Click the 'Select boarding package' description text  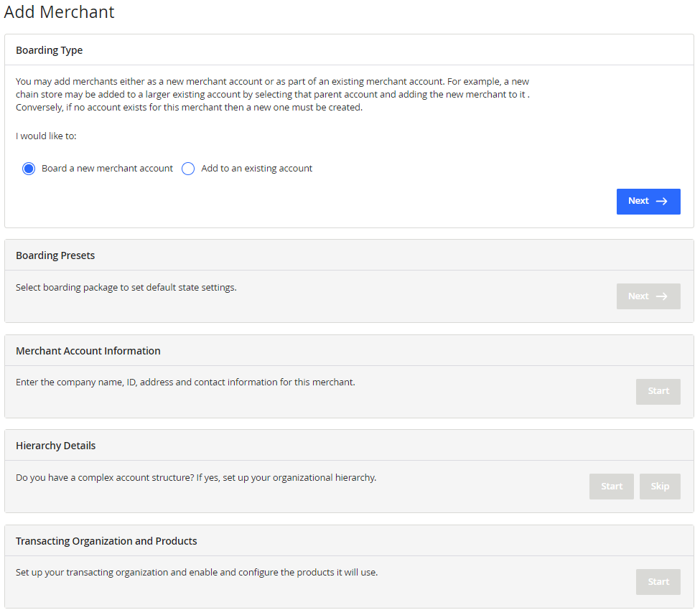point(126,288)
